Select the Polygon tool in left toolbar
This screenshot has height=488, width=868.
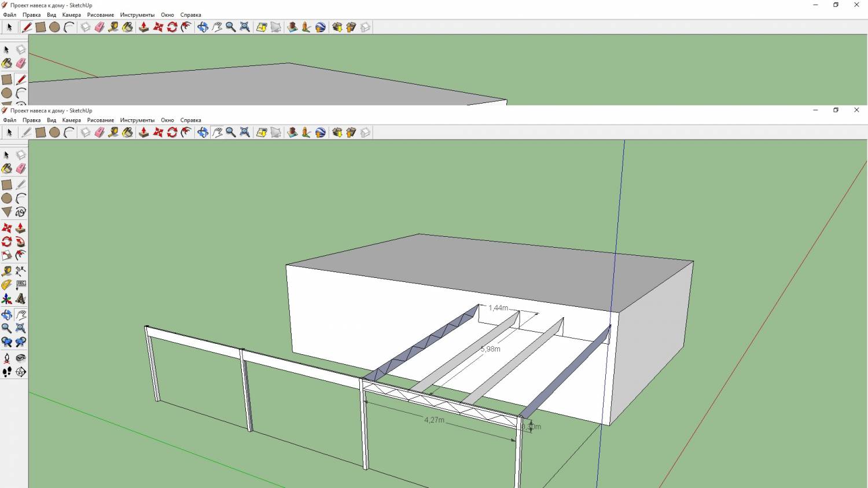pyautogui.click(x=7, y=212)
